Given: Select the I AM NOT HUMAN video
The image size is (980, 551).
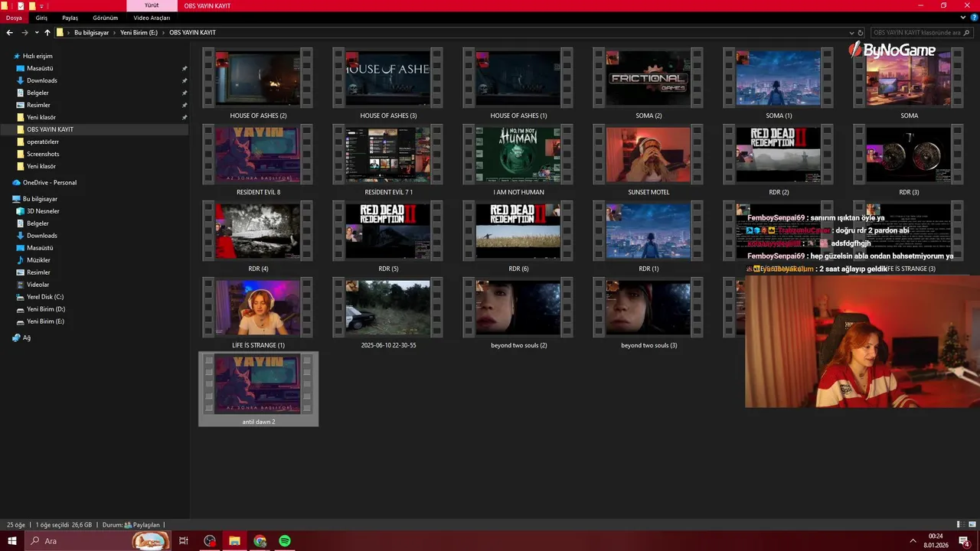Looking at the screenshot, I should [x=518, y=160].
